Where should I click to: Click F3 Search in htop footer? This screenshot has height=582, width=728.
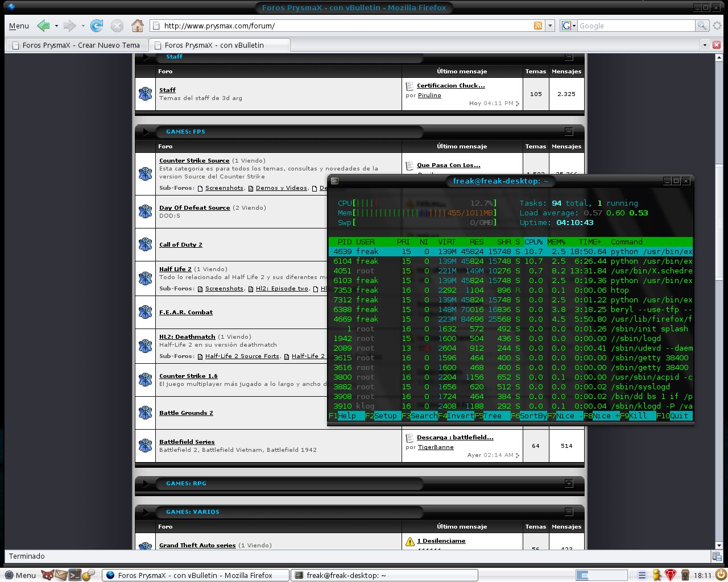pyautogui.click(x=420, y=415)
